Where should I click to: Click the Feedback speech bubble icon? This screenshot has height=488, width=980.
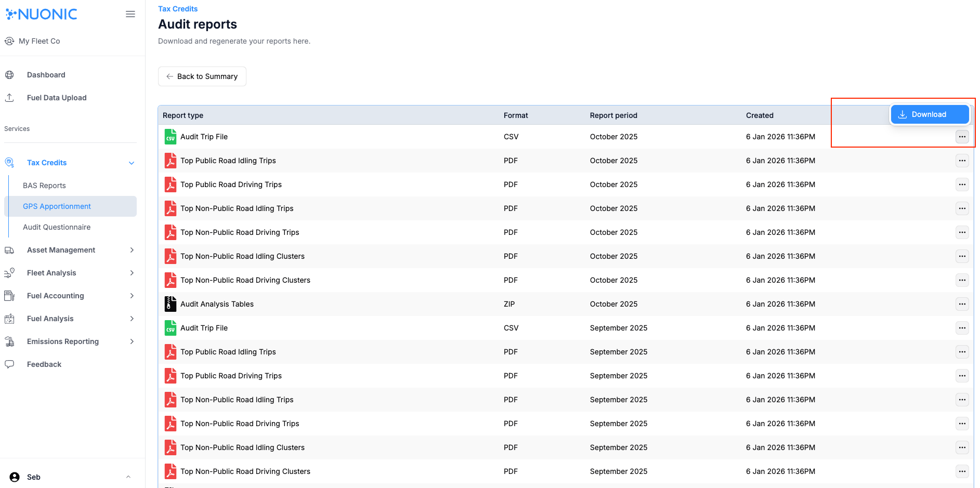tap(9, 364)
